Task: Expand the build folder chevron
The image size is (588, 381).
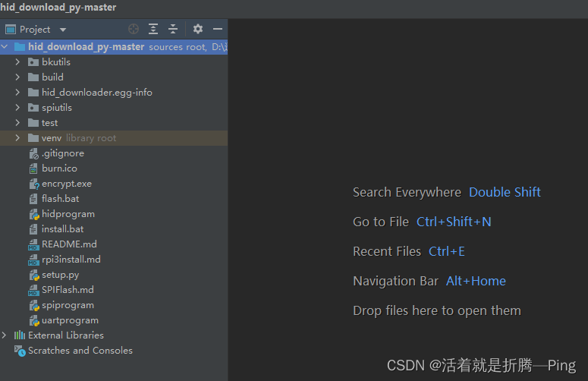Action: 17,77
